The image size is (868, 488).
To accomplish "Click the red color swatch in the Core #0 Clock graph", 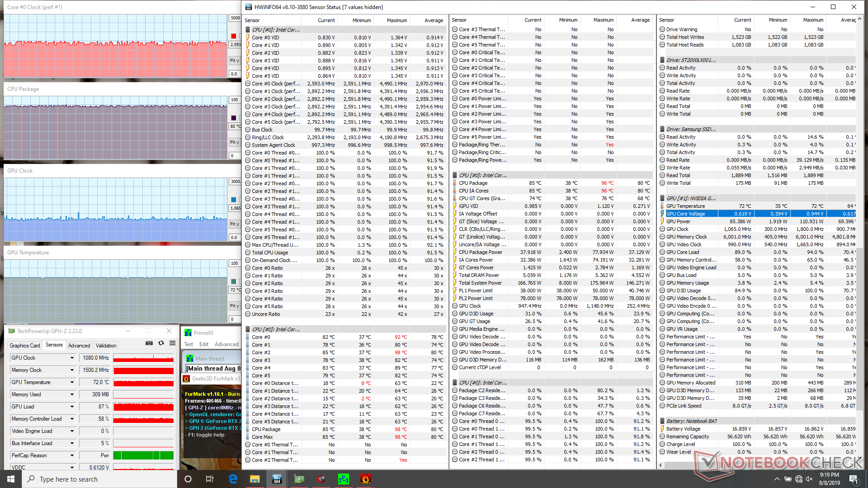I will (x=234, y=36).
